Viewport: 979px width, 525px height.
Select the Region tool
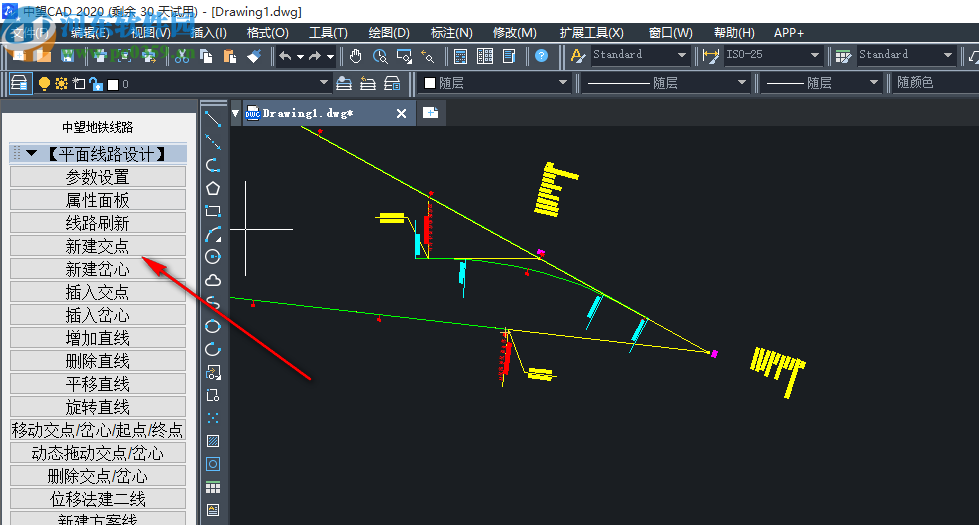213,464
